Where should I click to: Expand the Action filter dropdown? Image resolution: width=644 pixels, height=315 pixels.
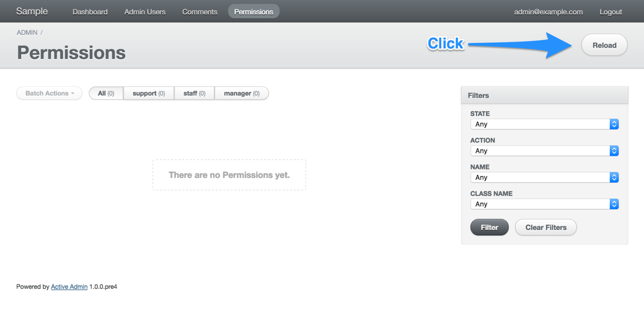pos(544,151)
